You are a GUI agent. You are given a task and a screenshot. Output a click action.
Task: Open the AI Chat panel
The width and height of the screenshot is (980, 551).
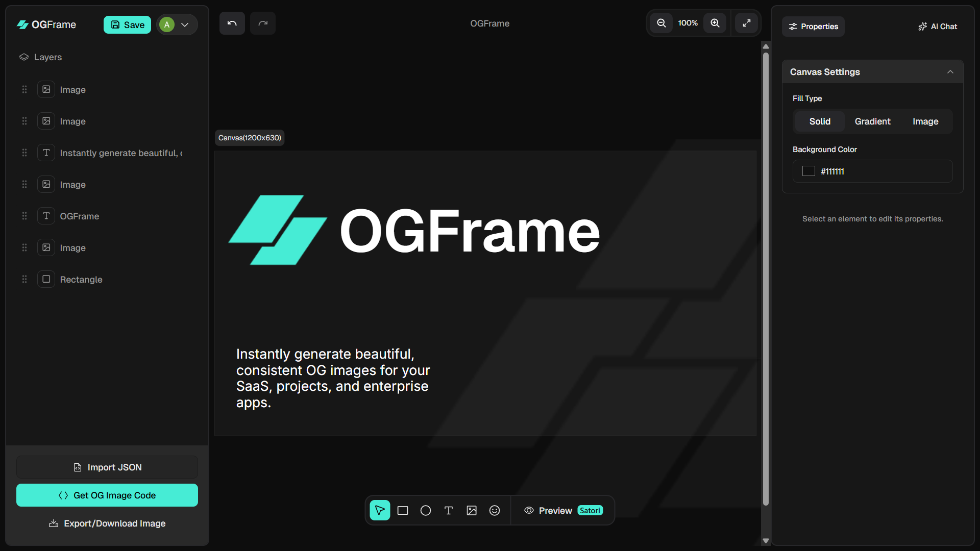938,27
